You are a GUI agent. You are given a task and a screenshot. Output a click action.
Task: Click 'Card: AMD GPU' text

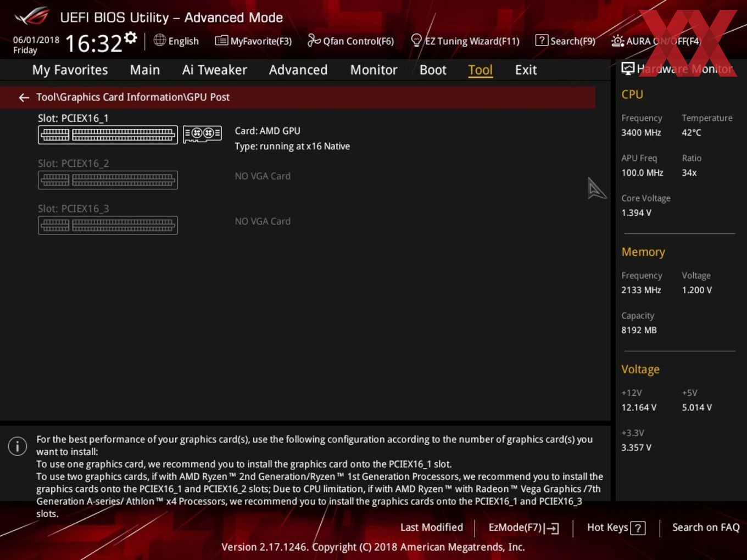click(x=267, y=131)
